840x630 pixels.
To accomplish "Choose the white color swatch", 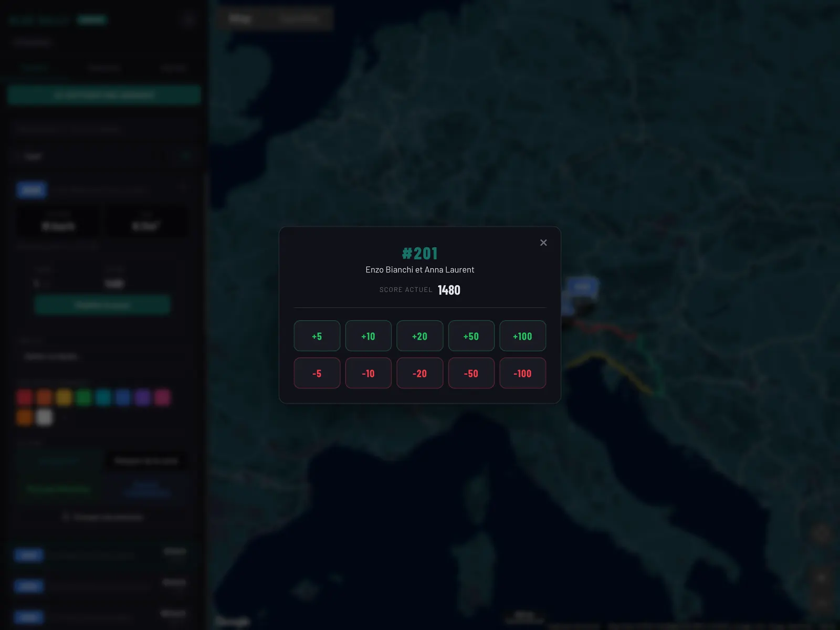I will pyautogui.click(x=44, y=417).
